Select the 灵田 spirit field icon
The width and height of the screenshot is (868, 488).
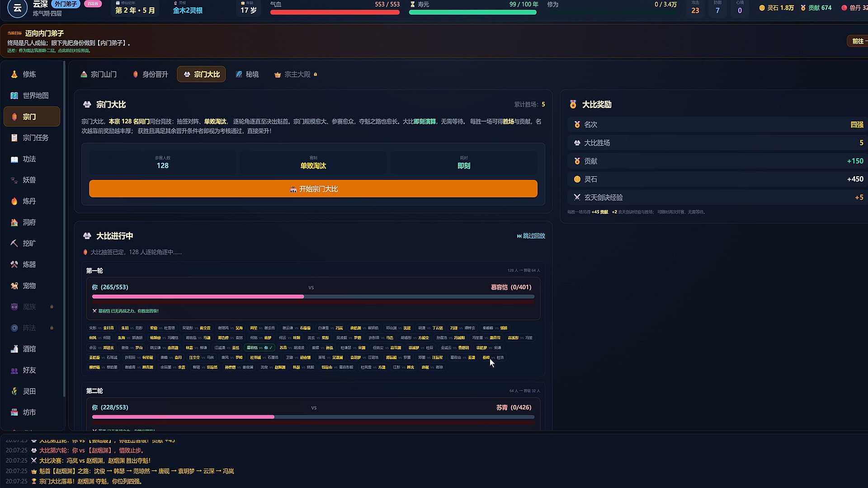coord(14,391)
